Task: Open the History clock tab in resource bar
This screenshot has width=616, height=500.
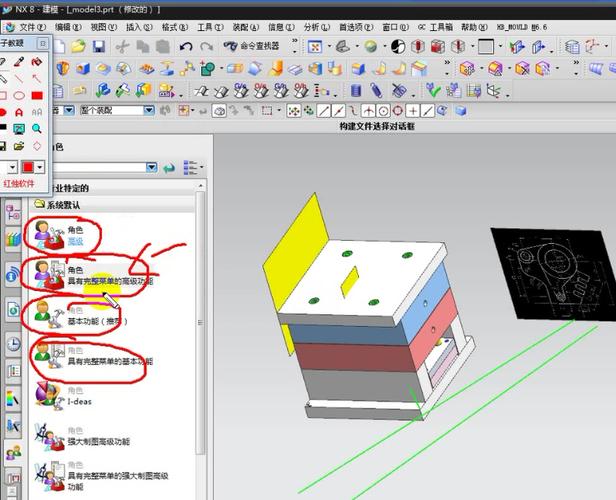Action: (13, 344)
